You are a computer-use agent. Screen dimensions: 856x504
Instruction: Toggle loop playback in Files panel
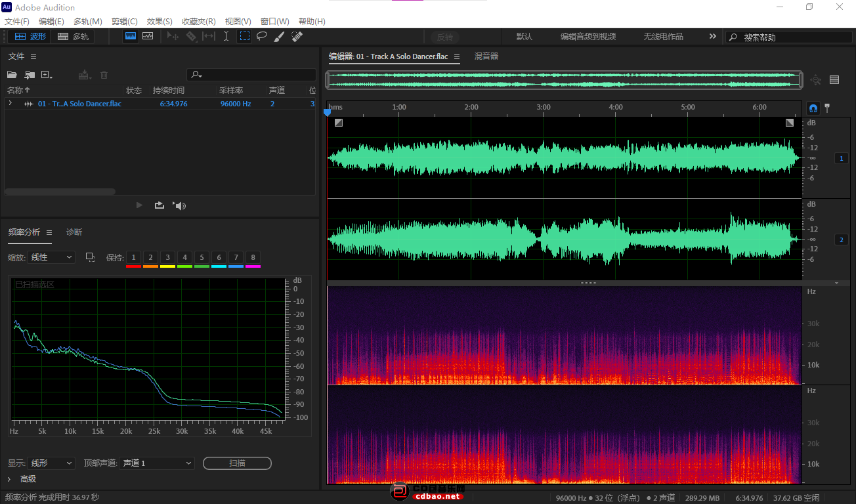click(x=160, y=205)
